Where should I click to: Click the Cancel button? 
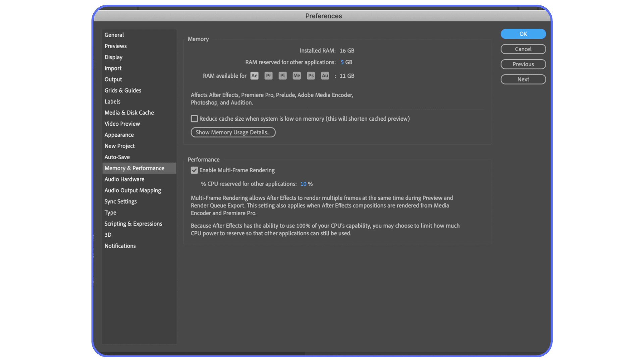(523, 49)
